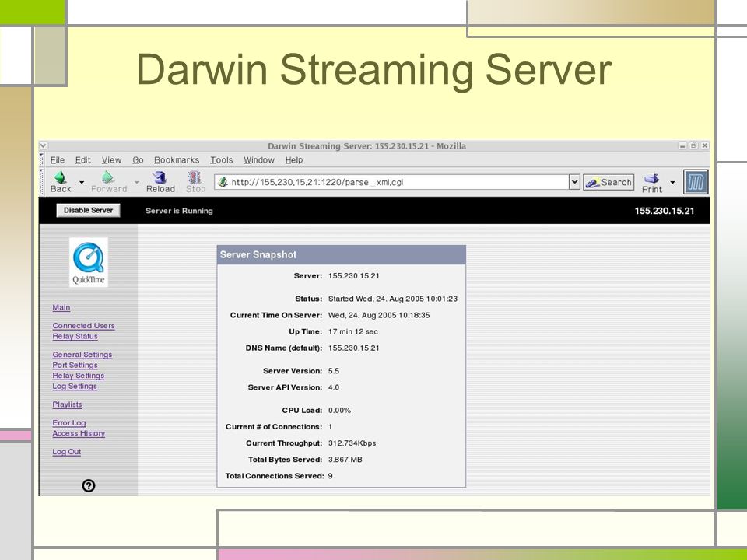This screenshot has width=747, height=560.
Task: Click the Search button in the toolbar
Action: point(608,182)
